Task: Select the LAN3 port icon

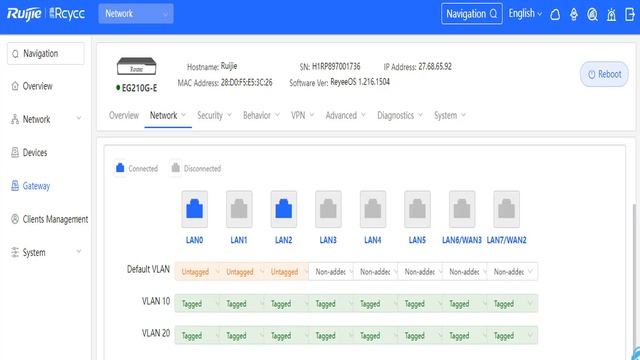Action: [x=328, y=209]
